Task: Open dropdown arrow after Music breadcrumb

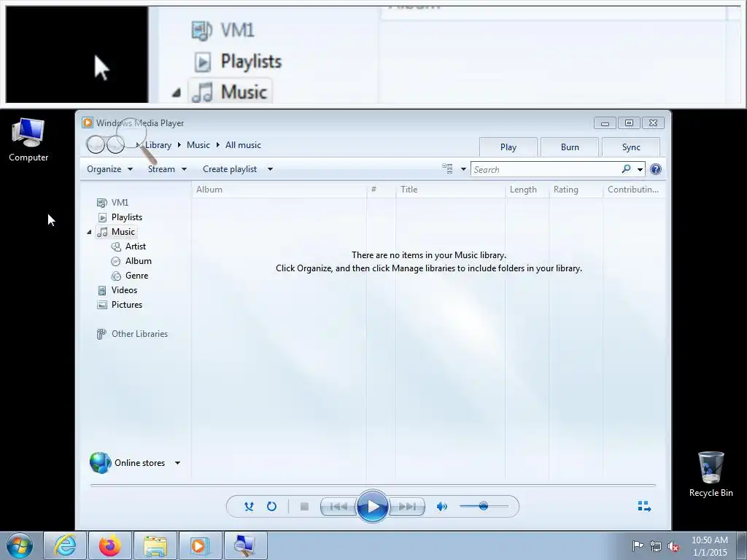Action: 217,145
